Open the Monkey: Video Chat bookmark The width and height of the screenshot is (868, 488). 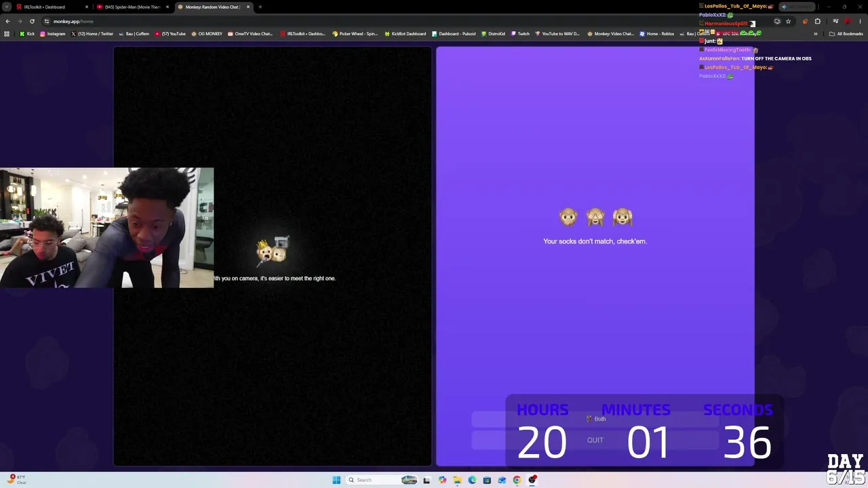click(x=610, y=34)
